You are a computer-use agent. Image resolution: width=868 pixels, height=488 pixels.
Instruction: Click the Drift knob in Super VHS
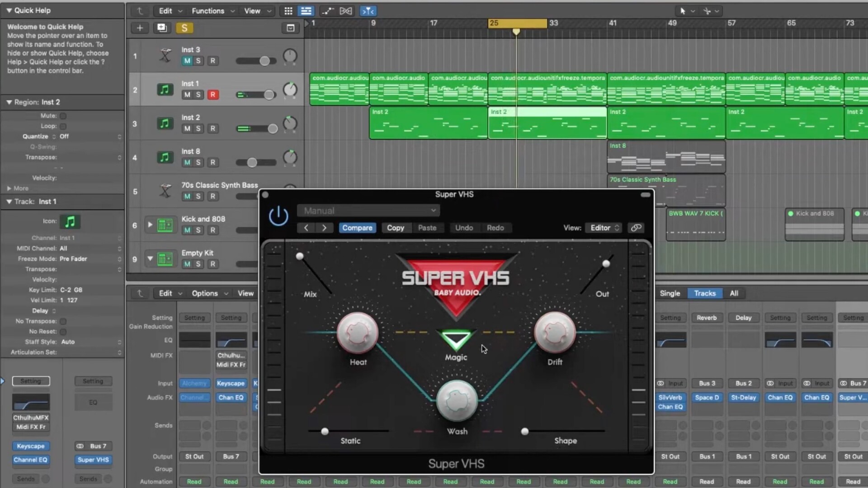coord(555,333)
